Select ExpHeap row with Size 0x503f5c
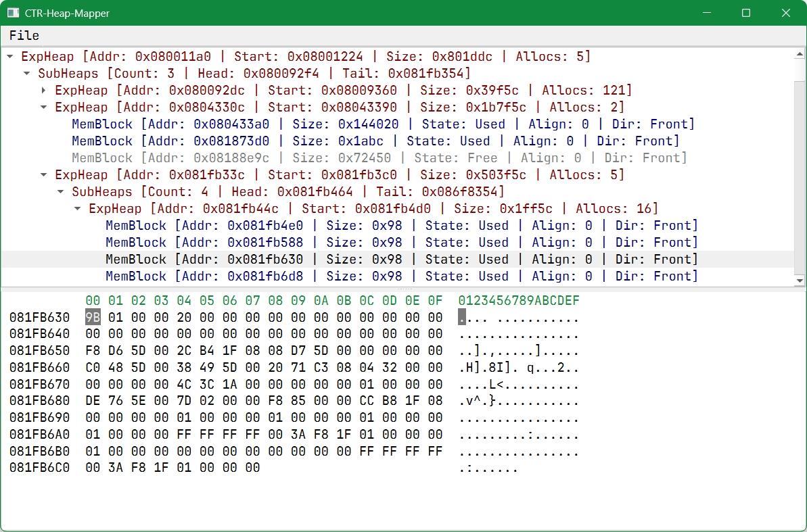807x532 pixels. point(340,175)
